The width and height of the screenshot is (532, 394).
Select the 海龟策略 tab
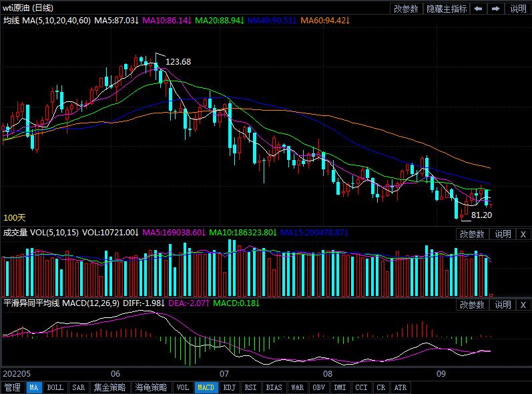152,387
